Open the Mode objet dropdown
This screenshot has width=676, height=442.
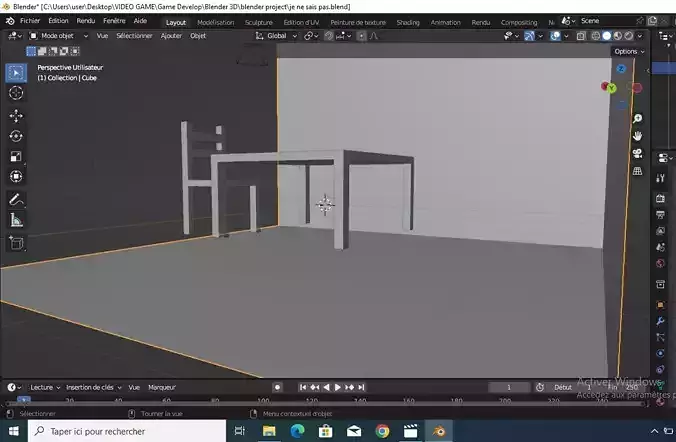click(x=58, y=36)
